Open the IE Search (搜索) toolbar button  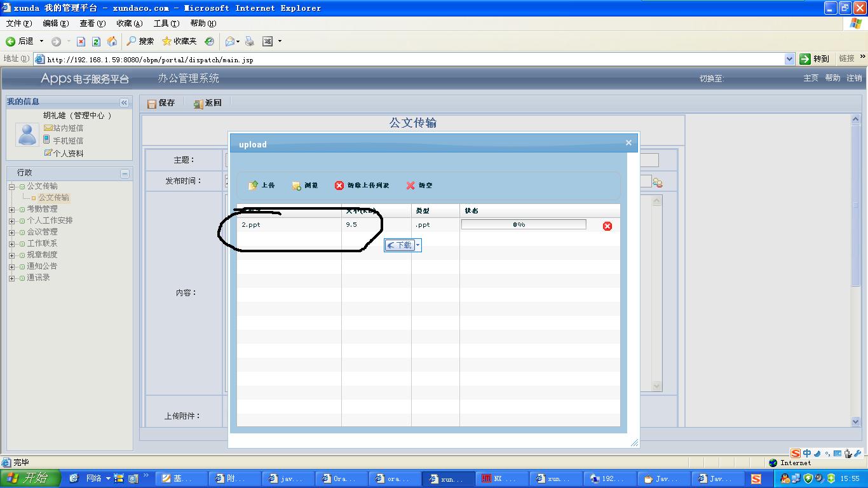[140, 41]
